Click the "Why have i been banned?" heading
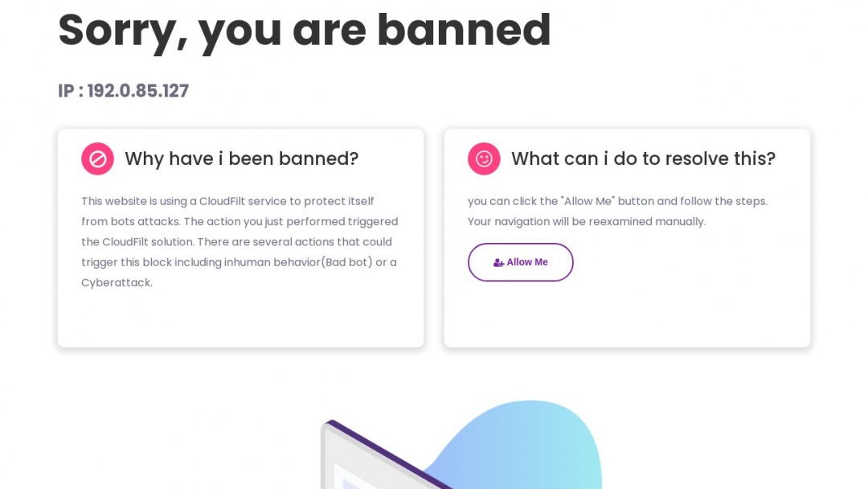The height and width of the screenshot is (489, 868). click(241, 158)
